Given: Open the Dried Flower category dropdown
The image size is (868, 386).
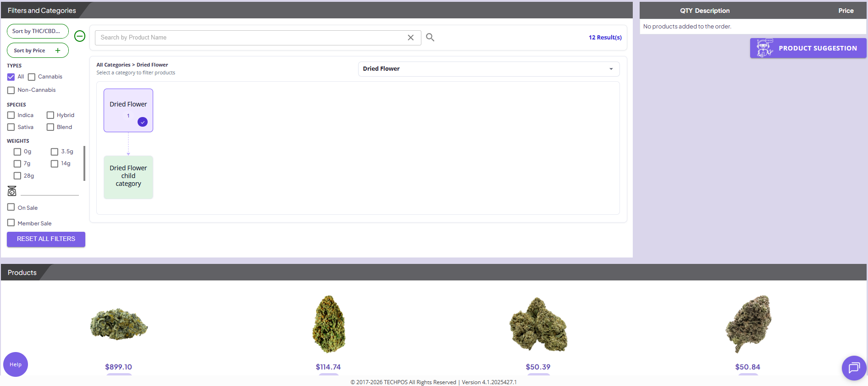Looking at the screenshot, I should click(x=489, y=69).
